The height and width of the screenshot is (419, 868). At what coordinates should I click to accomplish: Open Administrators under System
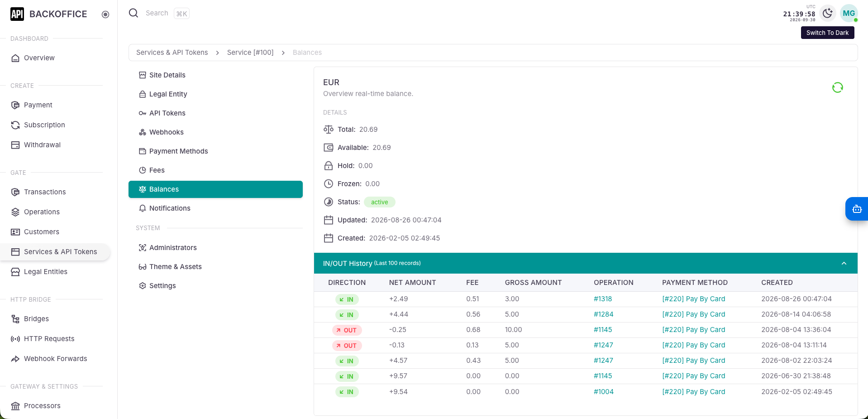(x=215, y=248)
